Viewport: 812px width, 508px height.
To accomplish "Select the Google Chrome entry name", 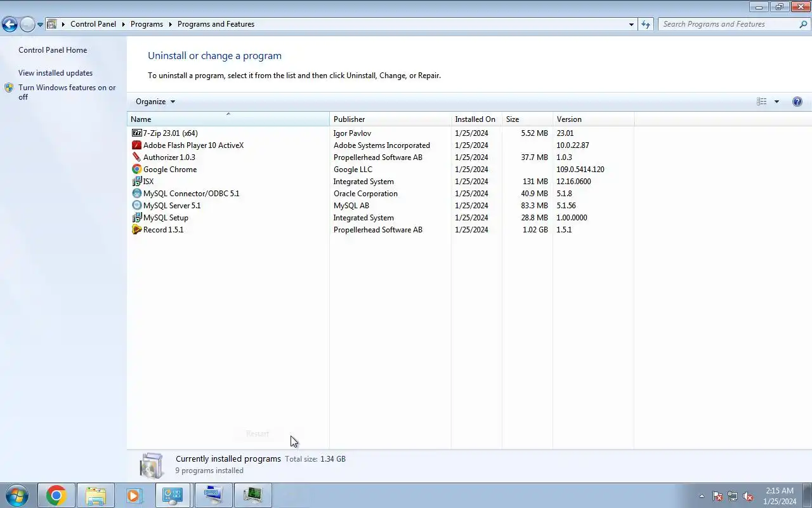I will pos(170,170).
